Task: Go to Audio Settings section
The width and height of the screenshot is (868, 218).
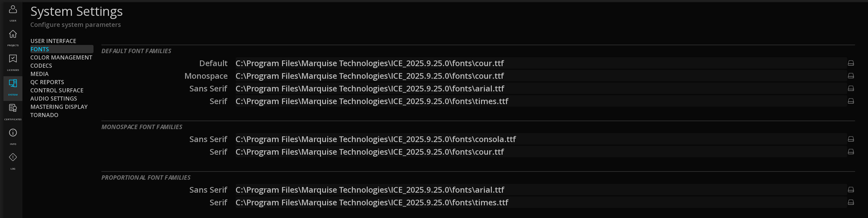Action: tap(54, 98)
